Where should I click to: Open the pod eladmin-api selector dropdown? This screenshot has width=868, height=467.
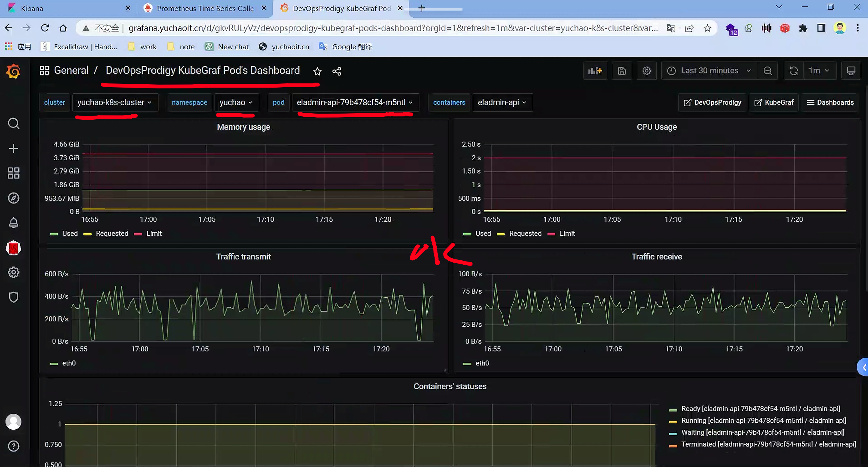pyautogui.click(x=355, y=102)
